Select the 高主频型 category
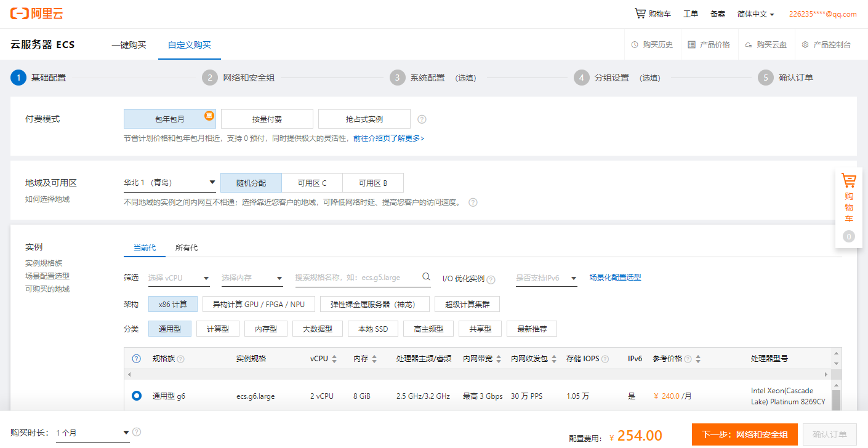 click(x=428, y=329)
